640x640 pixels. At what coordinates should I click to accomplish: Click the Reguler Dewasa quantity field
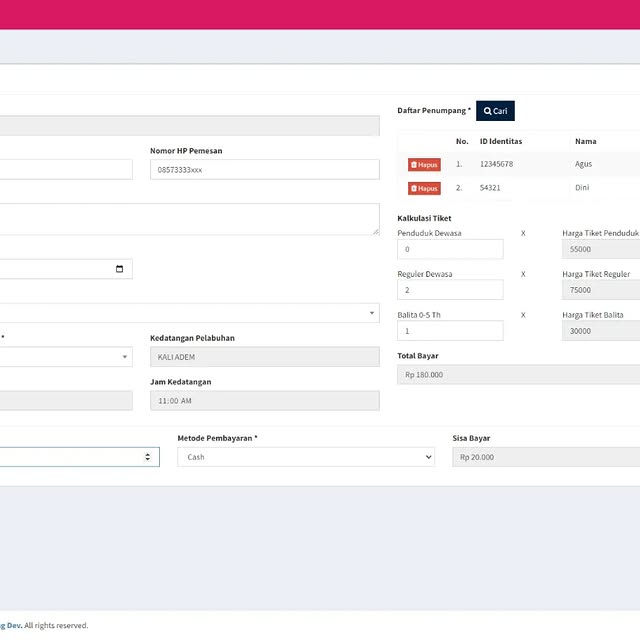[450, 290]
